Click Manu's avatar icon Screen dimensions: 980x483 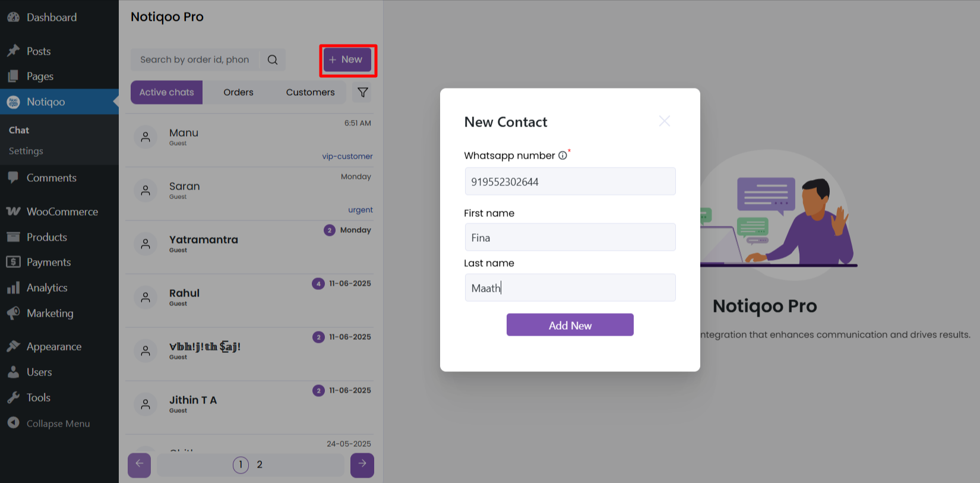click(146, 137)
